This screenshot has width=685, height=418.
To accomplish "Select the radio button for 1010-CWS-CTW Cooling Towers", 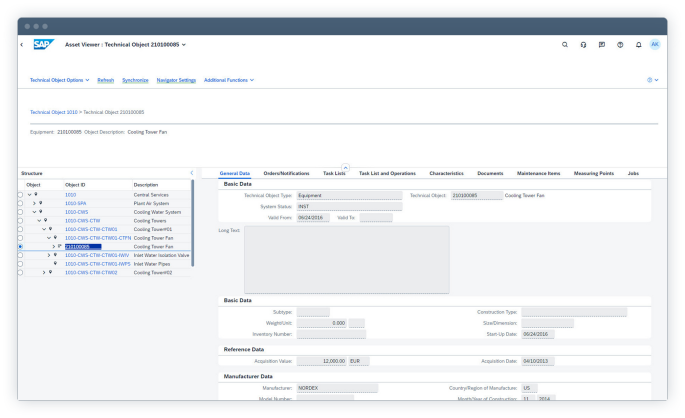I will 22,220.
